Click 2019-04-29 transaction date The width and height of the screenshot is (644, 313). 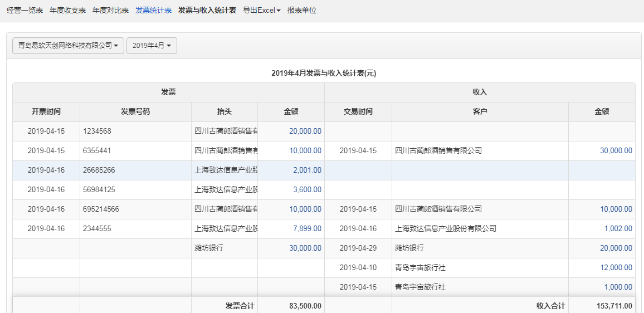point(358,248)
